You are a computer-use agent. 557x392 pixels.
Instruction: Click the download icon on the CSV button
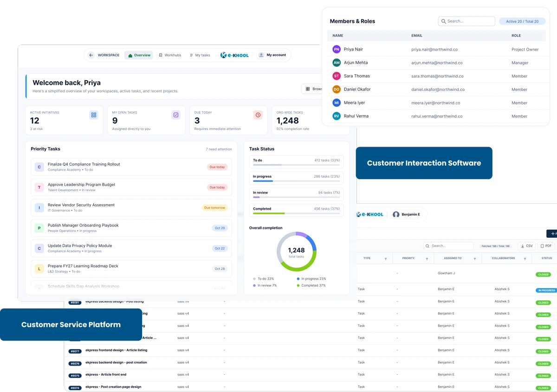(523, 246)
